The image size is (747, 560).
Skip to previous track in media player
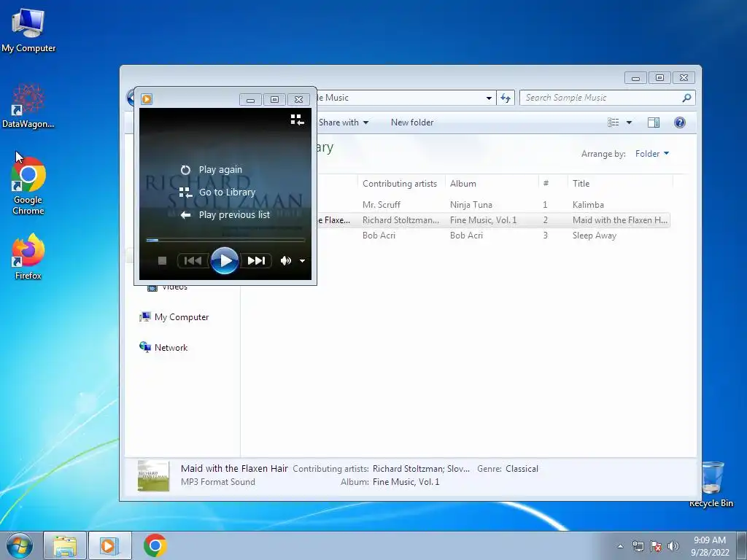click(193, 260)
